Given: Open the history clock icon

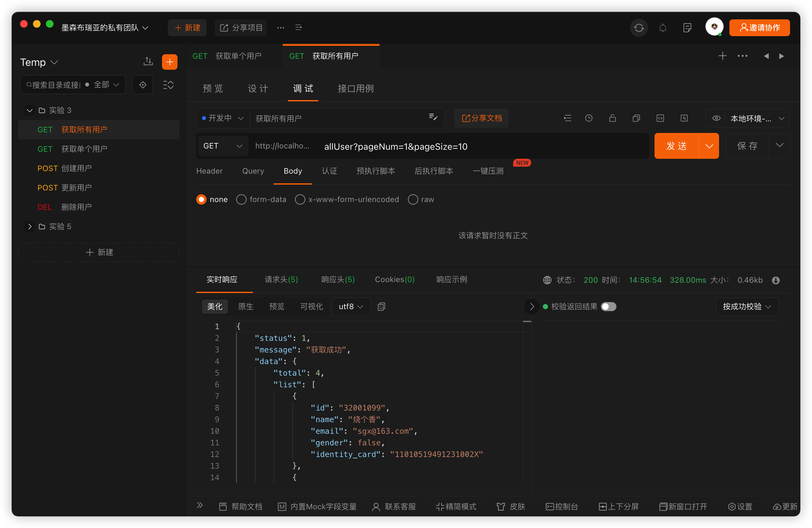Looking at the screenshot, I should [589, 118].
